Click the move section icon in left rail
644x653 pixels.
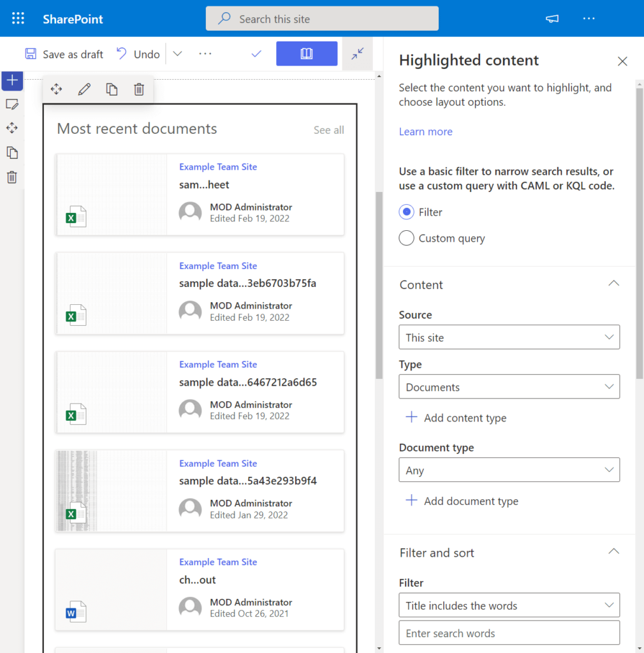tap(12, 128)
